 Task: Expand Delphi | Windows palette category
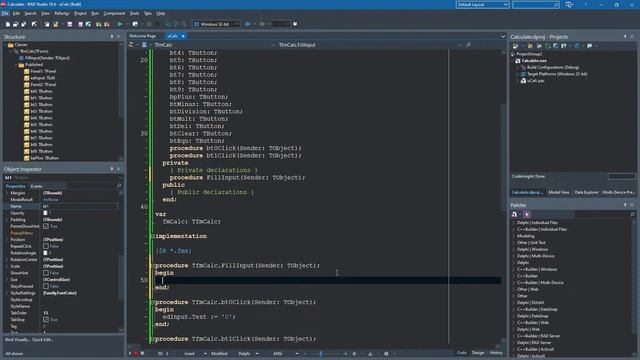tap(514, 249)
